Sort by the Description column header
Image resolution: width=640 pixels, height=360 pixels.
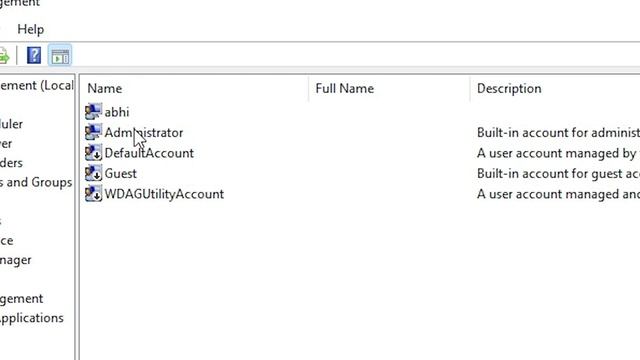point(555,88)
